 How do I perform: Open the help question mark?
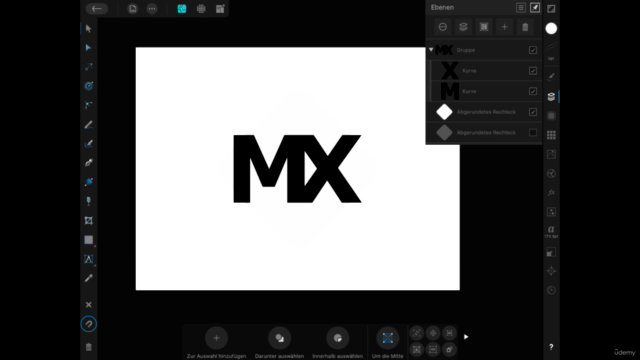pyautogui.click(x=551, y=347)
